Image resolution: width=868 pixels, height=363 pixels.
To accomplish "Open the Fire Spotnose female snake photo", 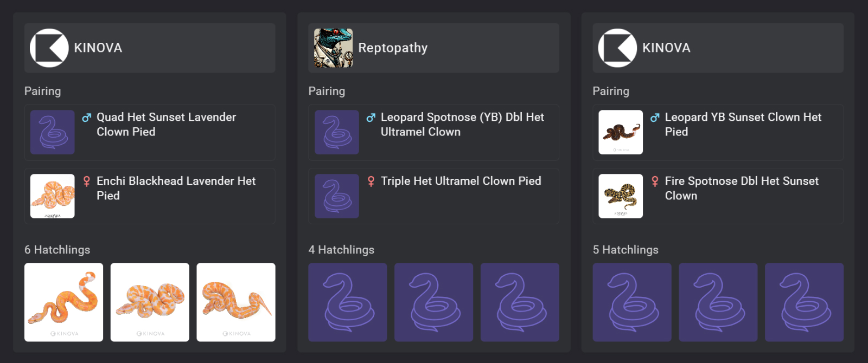I will (x=621, y=196).
